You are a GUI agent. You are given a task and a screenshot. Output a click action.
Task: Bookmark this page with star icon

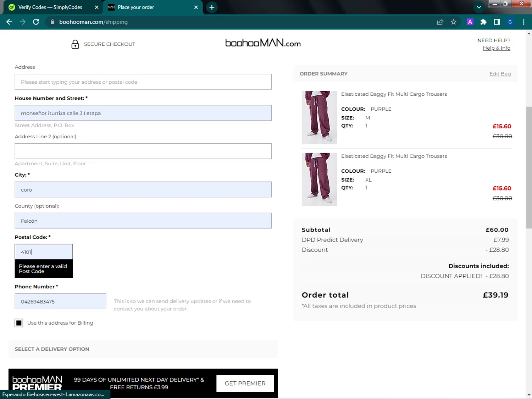click(453, 22)
